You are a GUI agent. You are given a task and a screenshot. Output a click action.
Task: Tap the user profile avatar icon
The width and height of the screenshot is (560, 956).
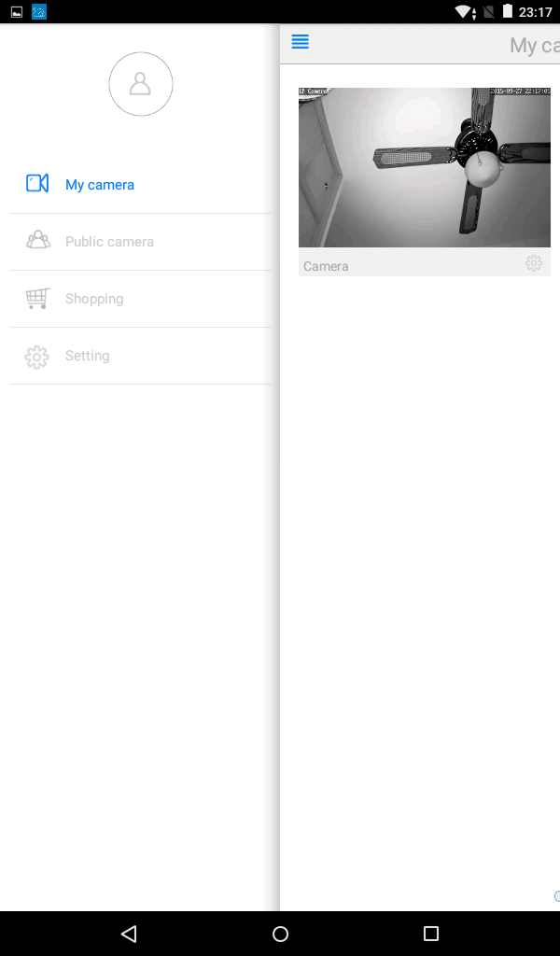point(141,83)
